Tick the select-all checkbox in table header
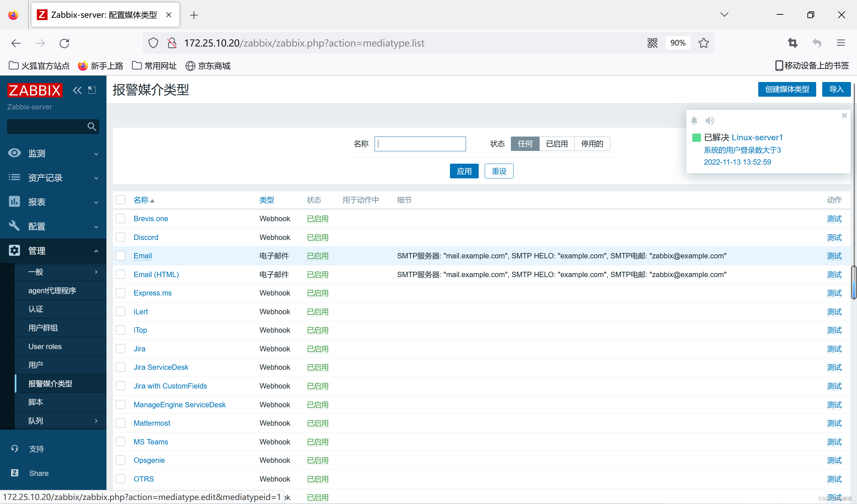 point(121,200)
